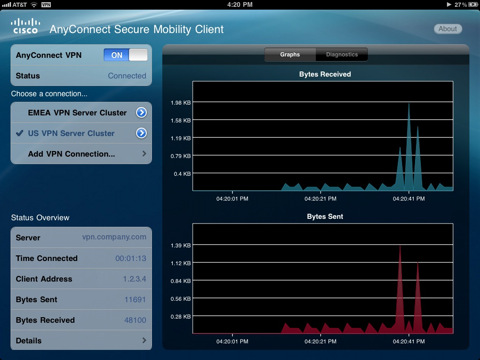Select EMEA VPN Server Cluster connection
Screen dimensions: 480x360
coord(81,113)
